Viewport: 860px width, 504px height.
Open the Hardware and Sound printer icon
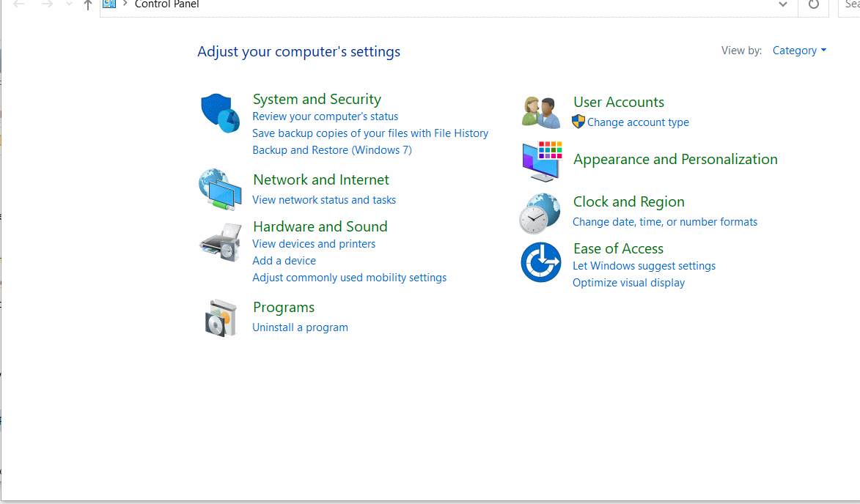click(x=221, y=242)
